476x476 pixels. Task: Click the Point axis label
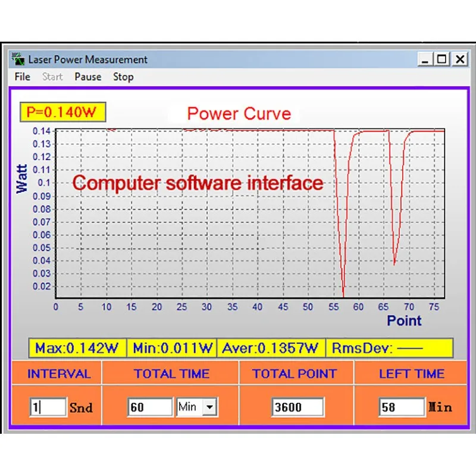pyautogui.click(x=404, y=321)
